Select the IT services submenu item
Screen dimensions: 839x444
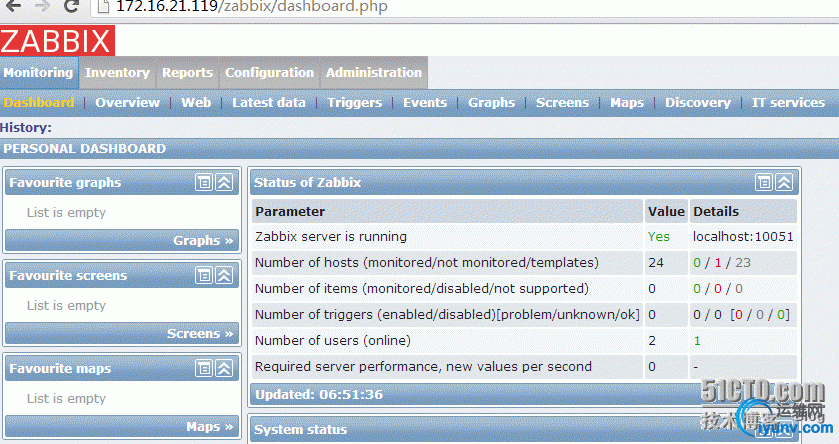(788, 103)
